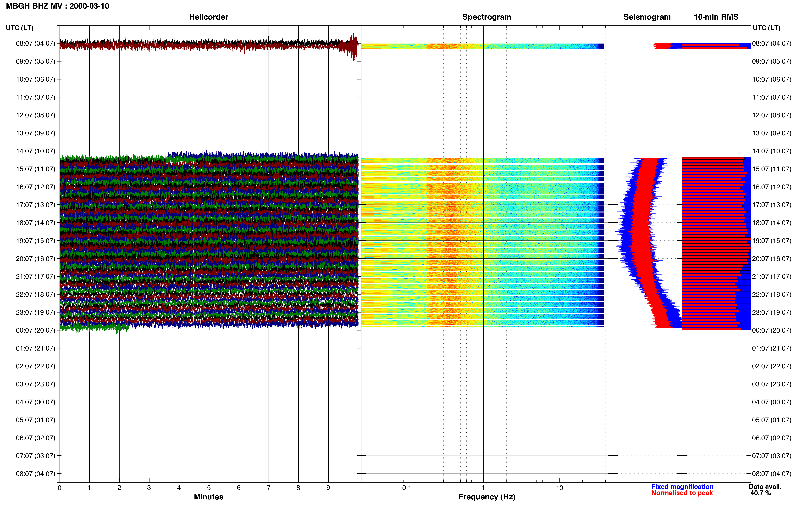812x508 pixels.
Task: Select the '40.7 %' data availability value
Action: click(x=761, y=493)
